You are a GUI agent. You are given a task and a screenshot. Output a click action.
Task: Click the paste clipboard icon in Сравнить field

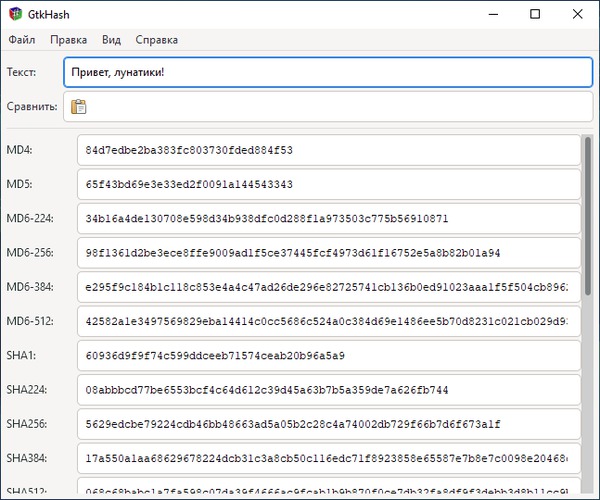[x=78, y=107]
